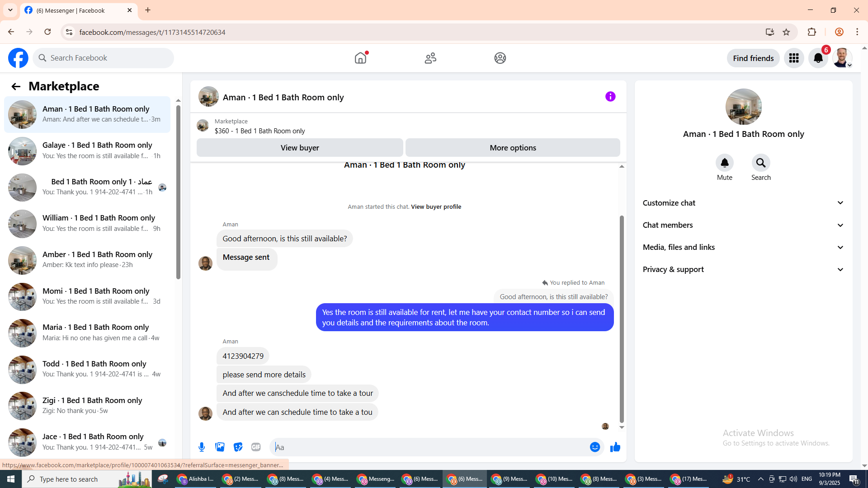This screenshot has height=488, width=868.
Task: Open browser extensions puzzle icon
Action: (812, 32)
